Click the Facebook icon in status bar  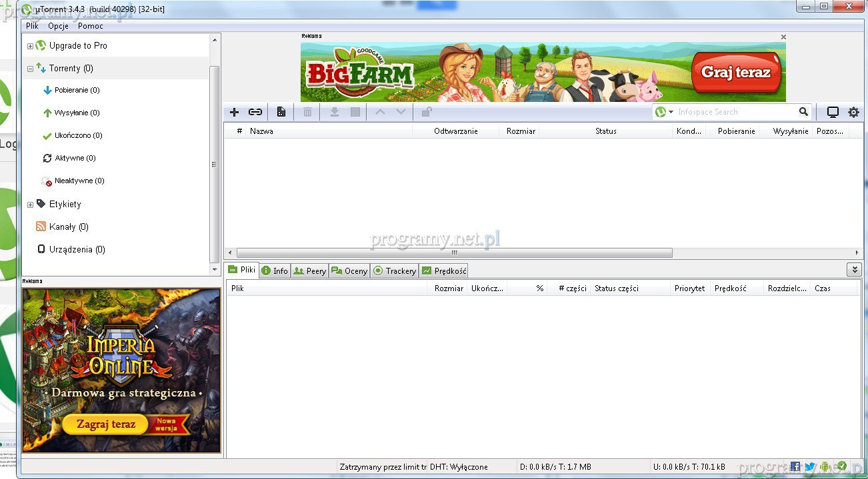point(795,467)
